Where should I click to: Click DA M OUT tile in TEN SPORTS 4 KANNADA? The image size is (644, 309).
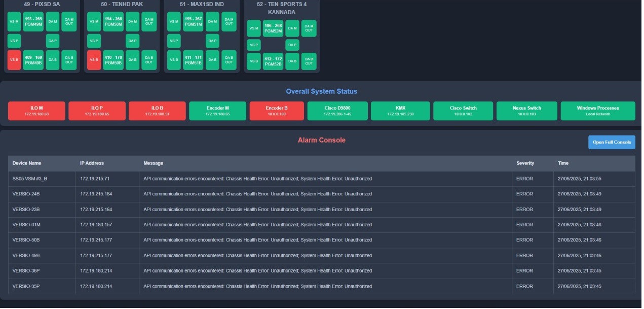pos(309,28)
